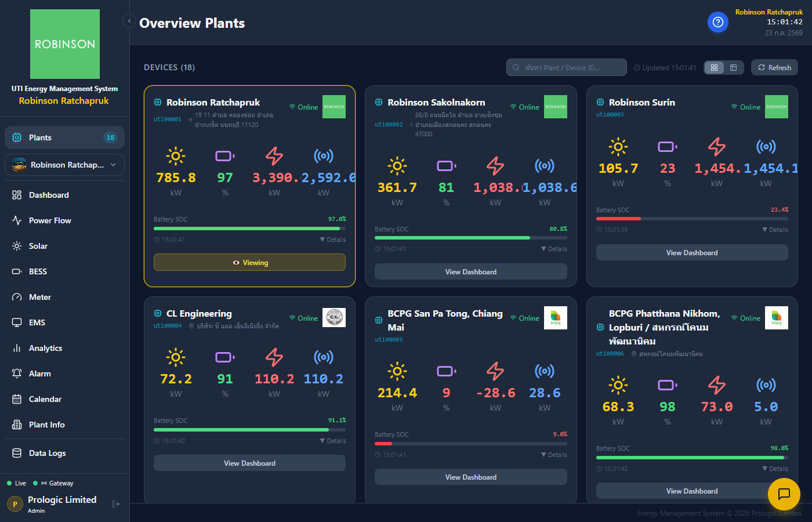View Dashboard for BCPG San Pa Tong
The image size is (812, 522).
(x=471, y=477)
